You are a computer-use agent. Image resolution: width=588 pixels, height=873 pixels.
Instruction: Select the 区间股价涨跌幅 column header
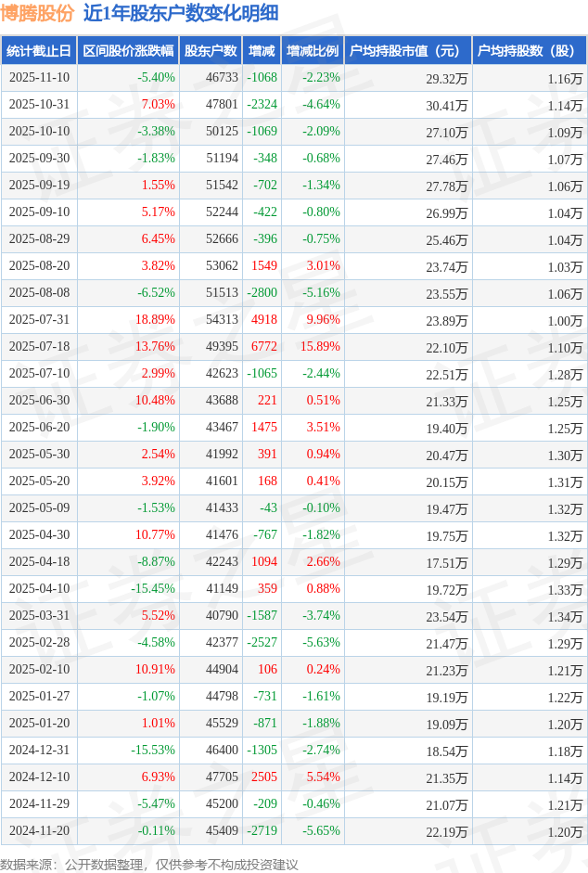click(x=128, y=51)
